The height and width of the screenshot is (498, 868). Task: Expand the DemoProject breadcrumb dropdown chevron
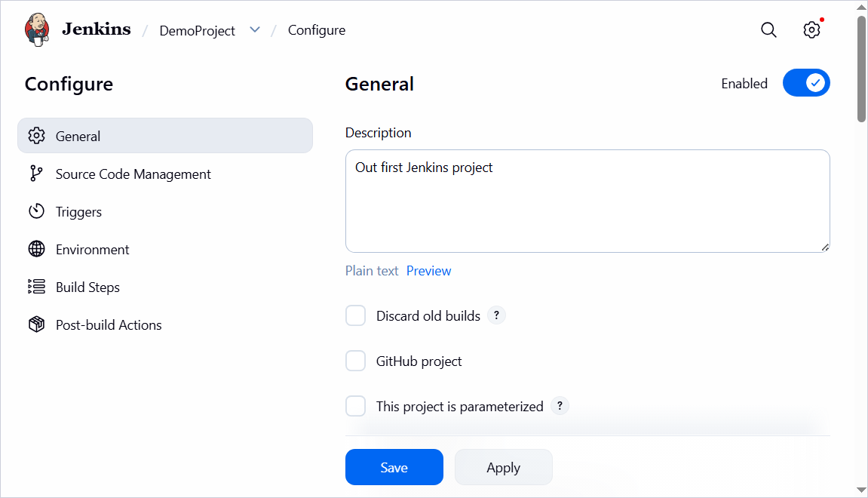pos(255,30)
